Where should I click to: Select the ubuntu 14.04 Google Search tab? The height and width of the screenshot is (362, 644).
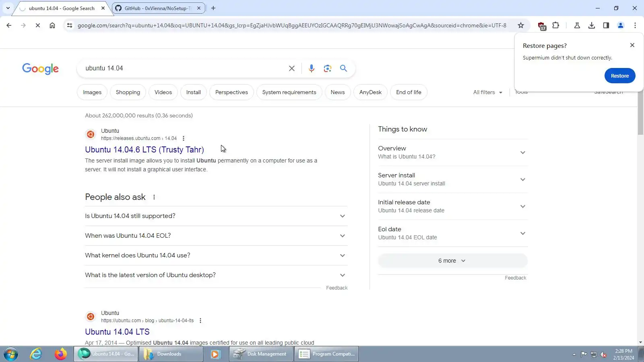coord(62,8)
